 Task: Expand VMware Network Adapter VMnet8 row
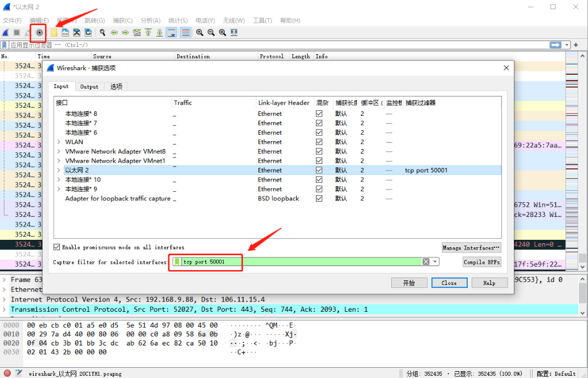59,151
